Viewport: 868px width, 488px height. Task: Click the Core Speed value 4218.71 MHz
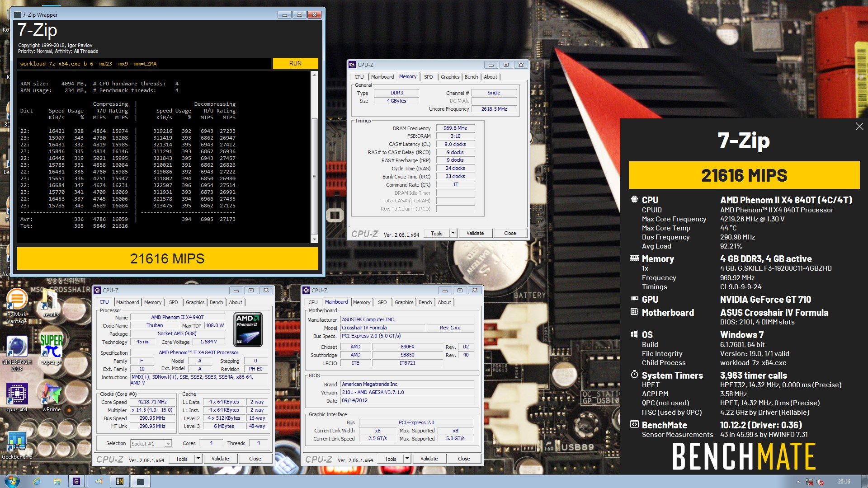[152, 402]
